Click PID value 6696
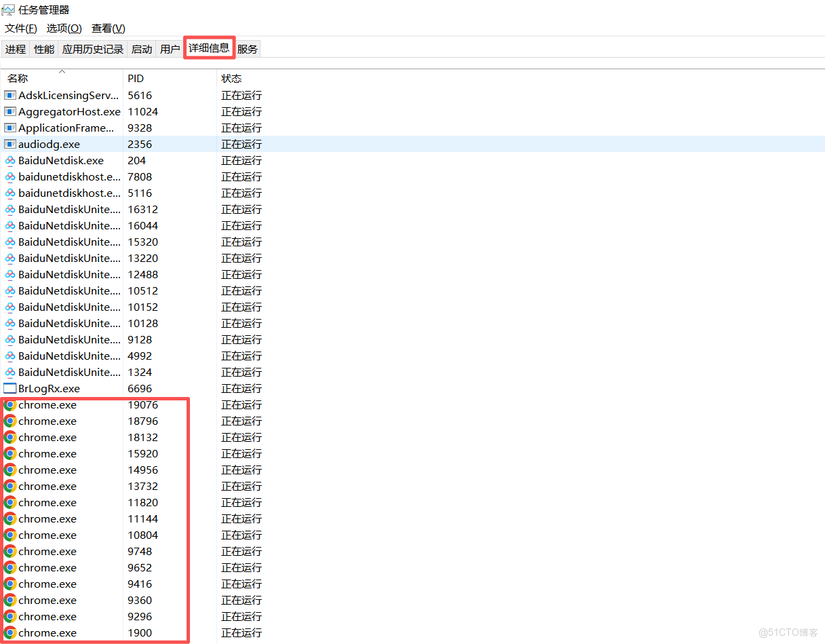 [140, 388]
